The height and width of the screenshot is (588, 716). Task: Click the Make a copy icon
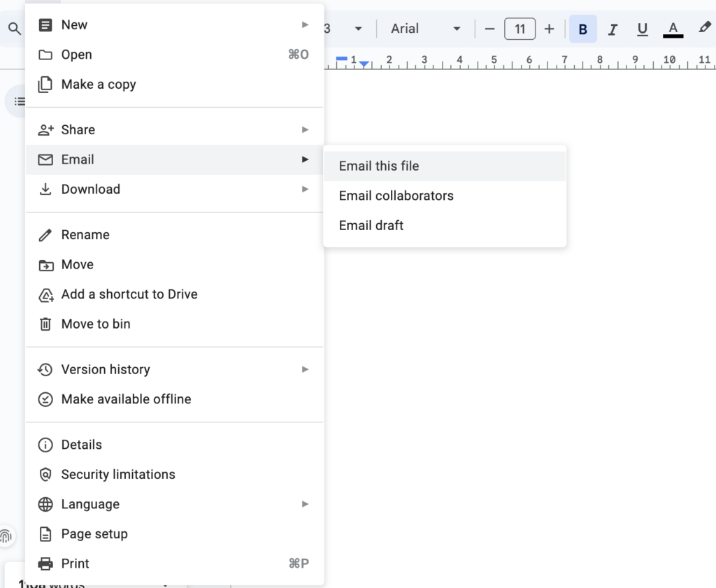(x=45, y=85)
